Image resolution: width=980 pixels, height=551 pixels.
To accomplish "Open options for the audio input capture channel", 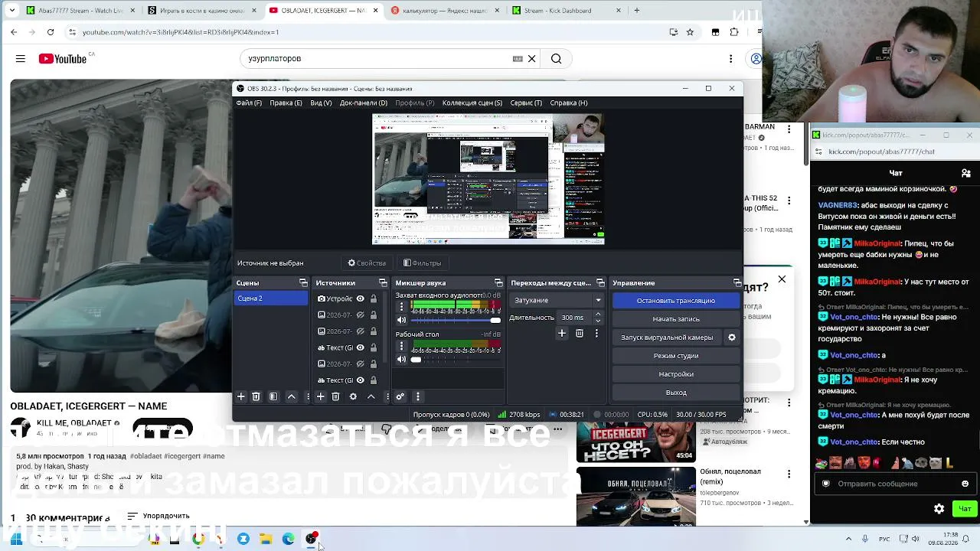I will [401, 306].
